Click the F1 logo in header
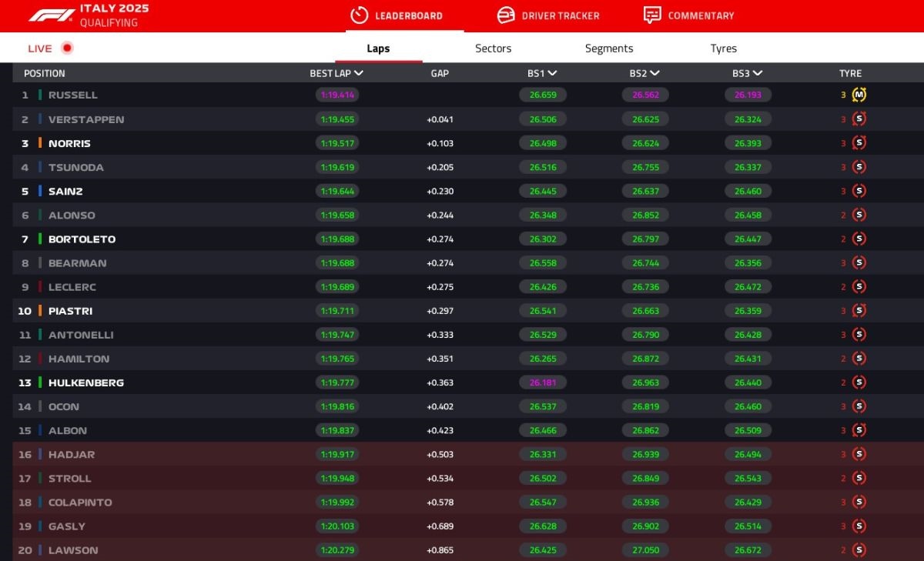Image resolution: width=924 pixels, height=561 pixels. point(52,15)
